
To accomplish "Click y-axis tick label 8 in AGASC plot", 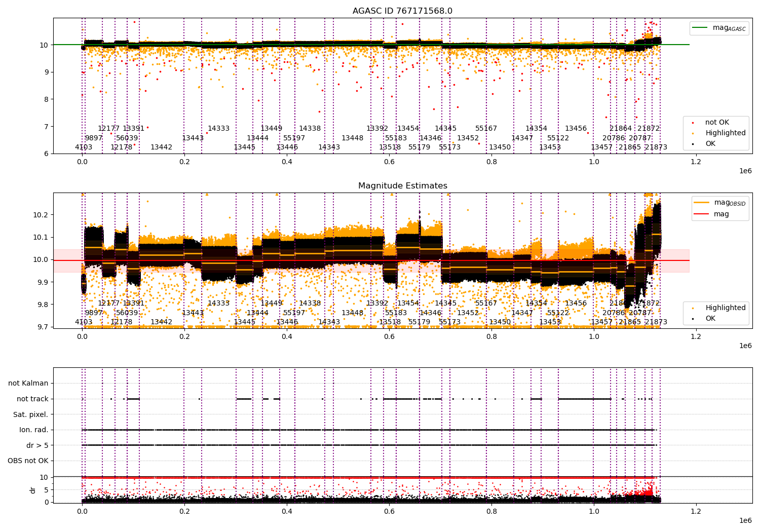I will 46,99.
